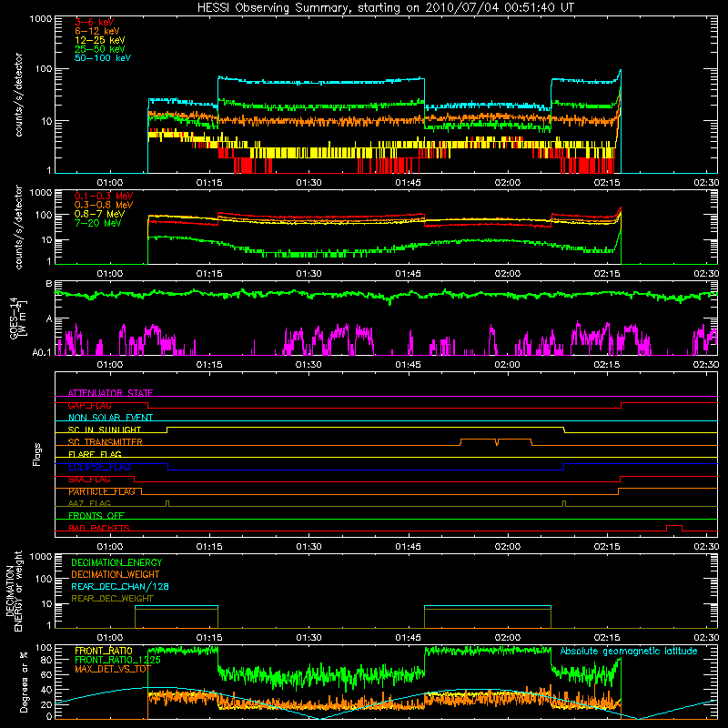
Task: Select the 7-20 MeV legend entry
Action: (x=98, y=223)
